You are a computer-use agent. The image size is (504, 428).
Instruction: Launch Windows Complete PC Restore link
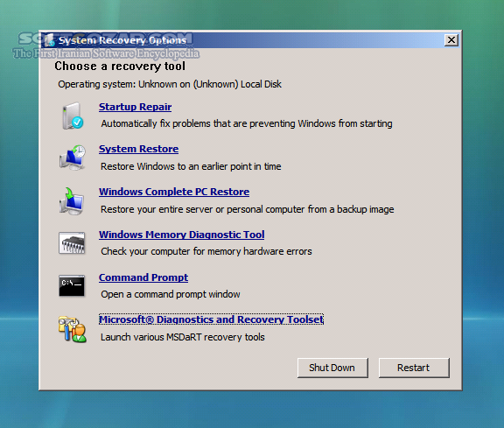(x=174, y=192)
